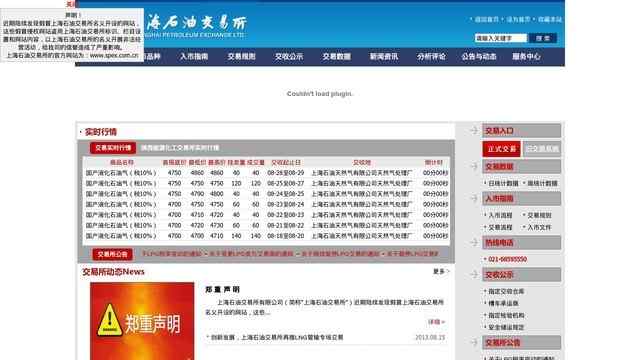Viewport: 640px width, 360px height.
Task: Click the arrow icon beside 交易所公告 sidebar heading
Action: (473, 342)
